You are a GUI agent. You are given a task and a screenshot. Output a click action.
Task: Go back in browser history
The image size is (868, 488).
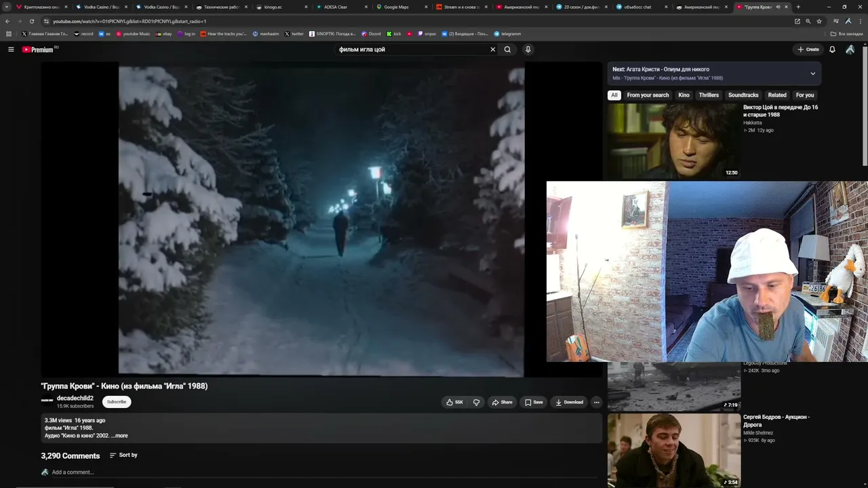7,21
